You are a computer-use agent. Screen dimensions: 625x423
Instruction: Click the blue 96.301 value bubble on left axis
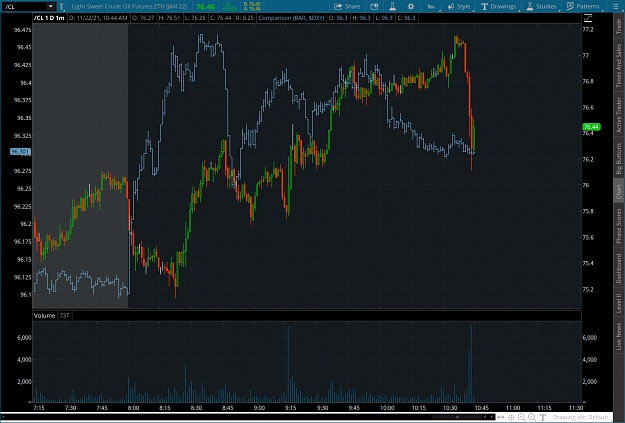[x=20, y=151]
